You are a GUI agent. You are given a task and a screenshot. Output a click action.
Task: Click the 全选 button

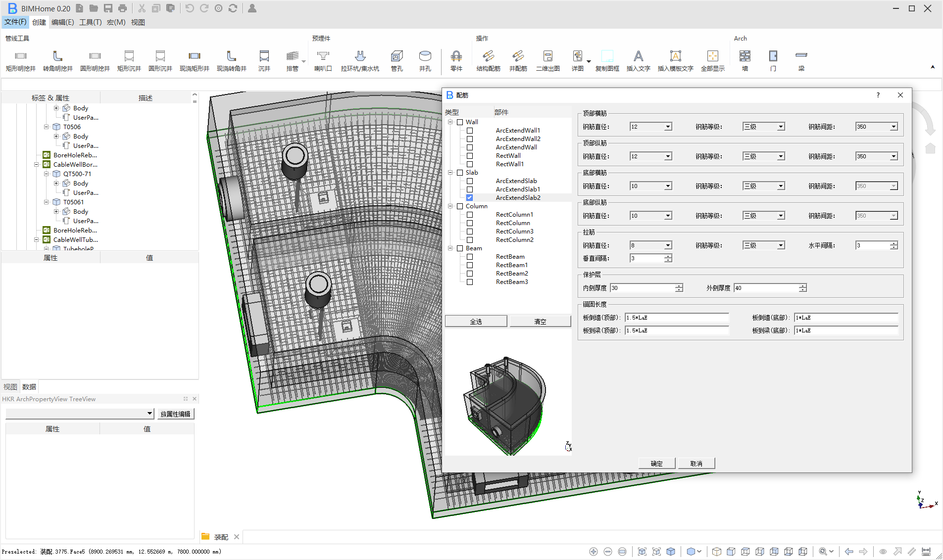pyautogui.click(x=476, y=322)
